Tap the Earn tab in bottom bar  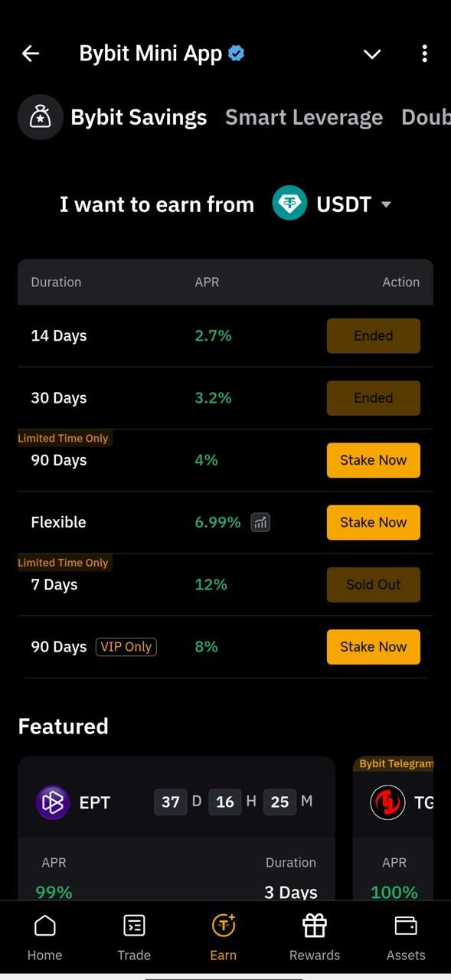point(224,936)
